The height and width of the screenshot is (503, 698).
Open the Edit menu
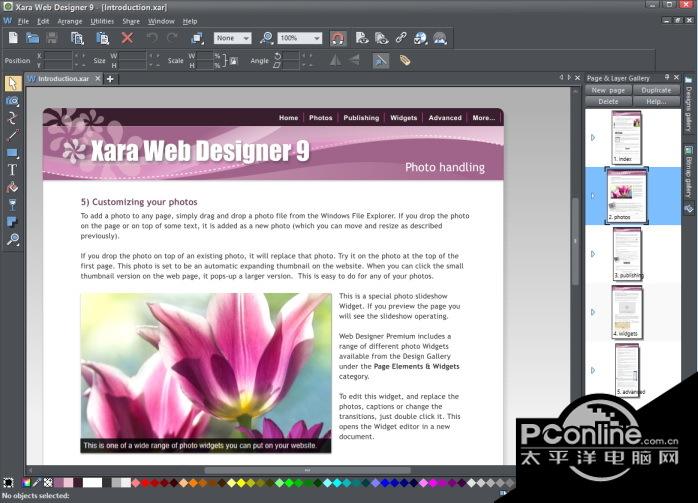point(43,21)
